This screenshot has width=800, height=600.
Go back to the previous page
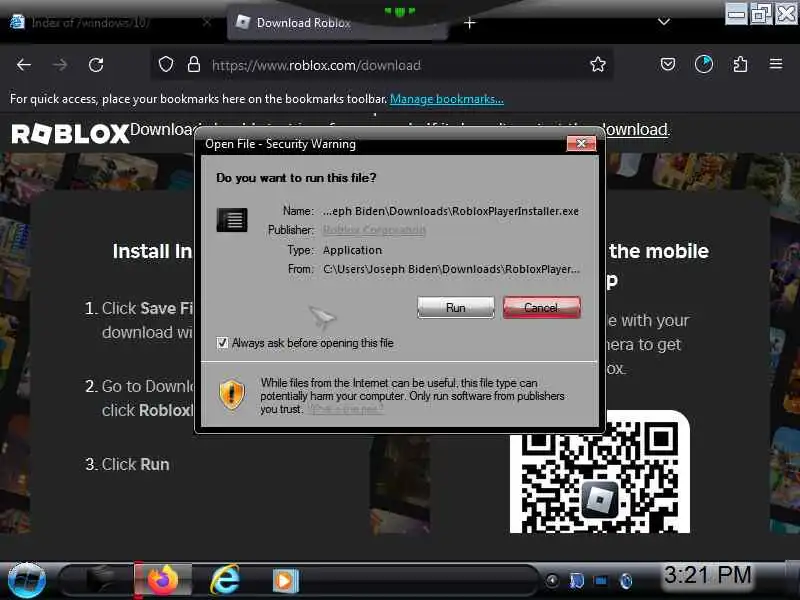(23, 65)
